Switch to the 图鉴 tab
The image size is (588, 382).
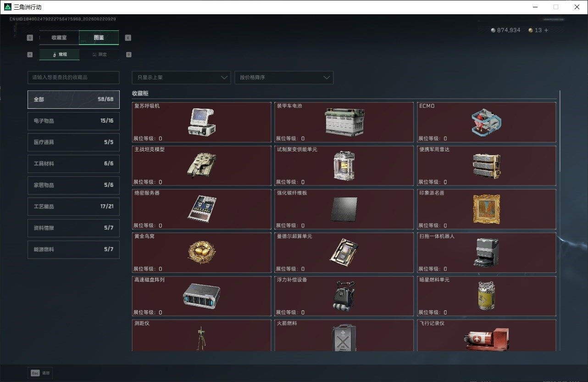(x=99, y=38)
